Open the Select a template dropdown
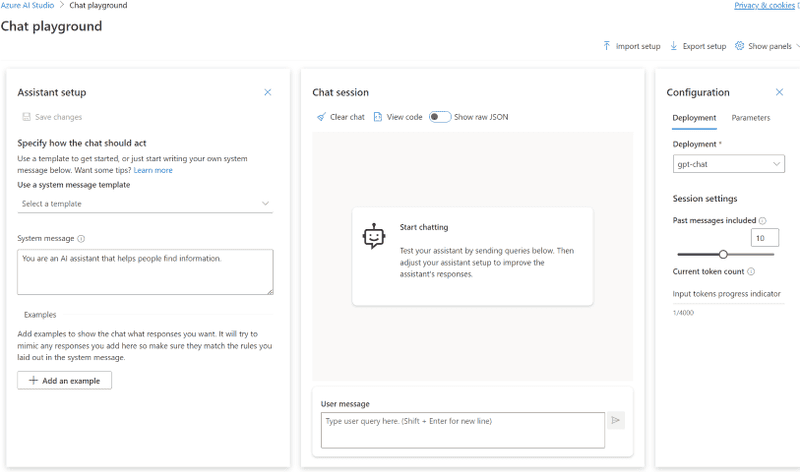Image resolution: width=800 pixels, height=472 pixels. 145,204
